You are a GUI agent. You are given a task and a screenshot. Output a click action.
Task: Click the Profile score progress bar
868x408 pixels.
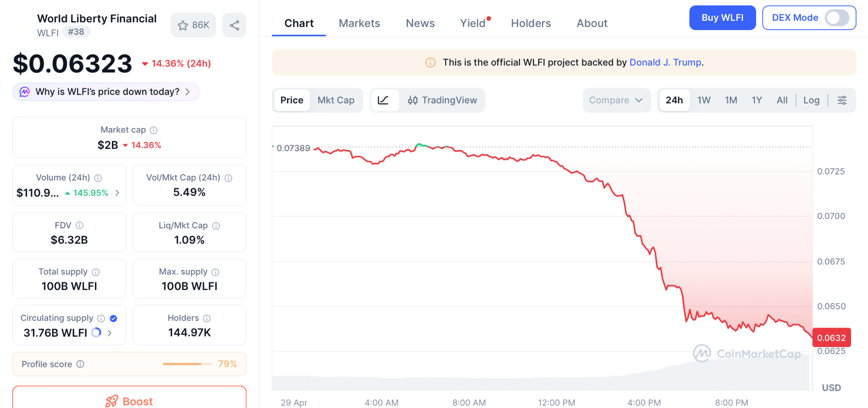point(187,364)
